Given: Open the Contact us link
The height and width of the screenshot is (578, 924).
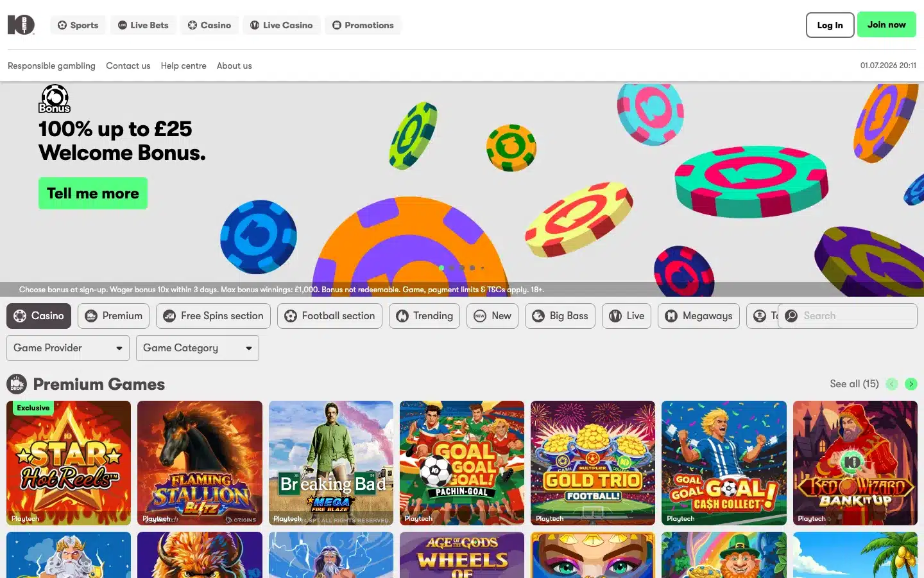Looking at the screenshot, I should [128, 66].
